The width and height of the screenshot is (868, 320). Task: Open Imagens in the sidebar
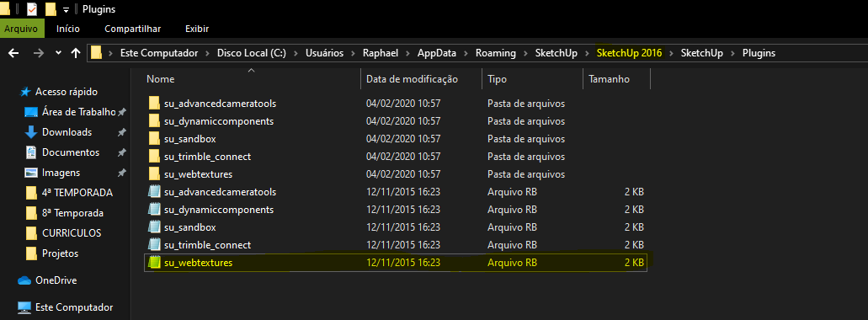pos(61,173)
